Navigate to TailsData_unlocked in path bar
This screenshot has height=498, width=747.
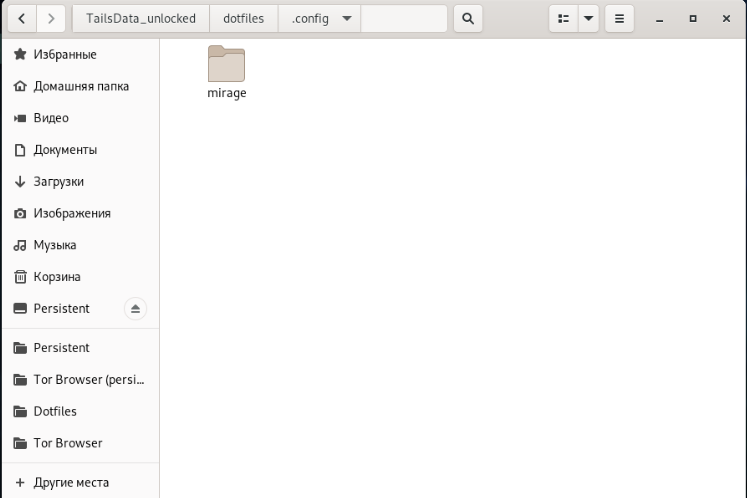140,19
